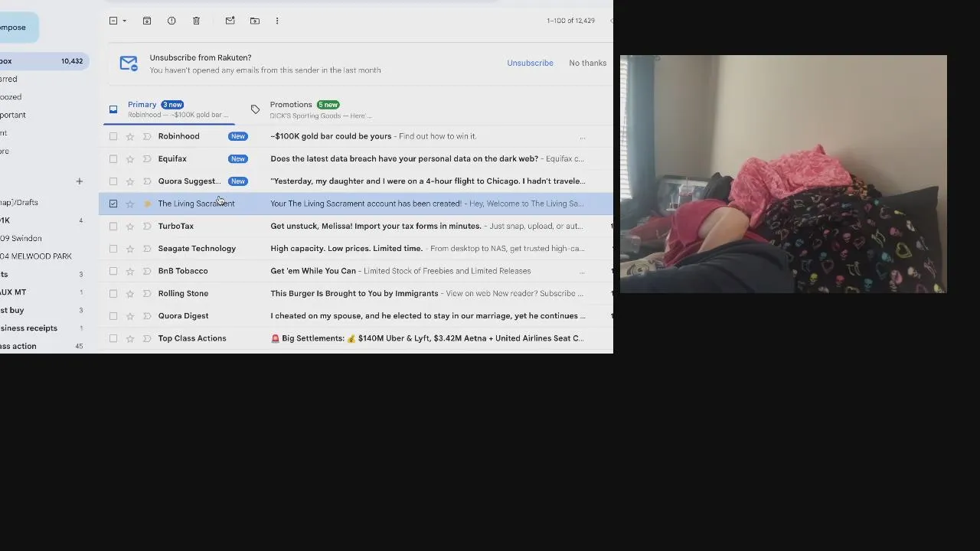Image resolution: width=980 pixels, height=551 pixels.
Task: Check the TurboTax email checkbox
Action: point(113,226)
